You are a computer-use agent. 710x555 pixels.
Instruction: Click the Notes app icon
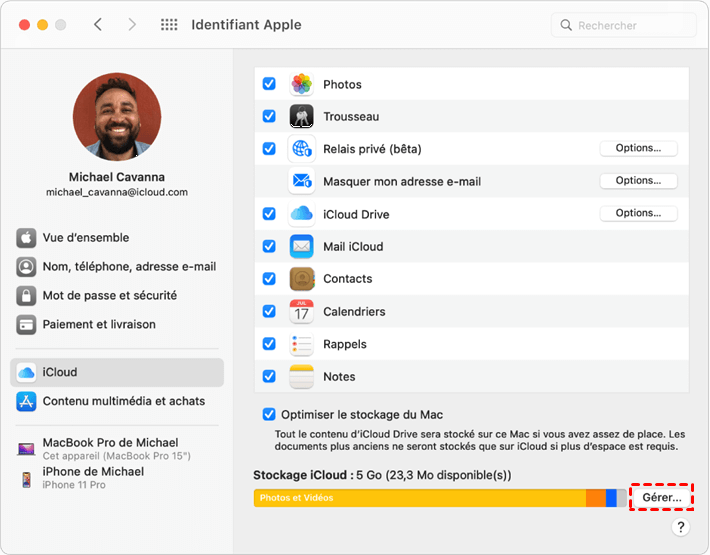click(x=301, y=376)
